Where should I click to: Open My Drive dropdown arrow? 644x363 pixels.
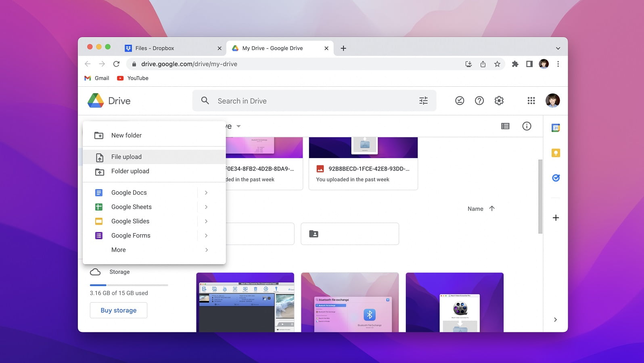coord(238,126)
